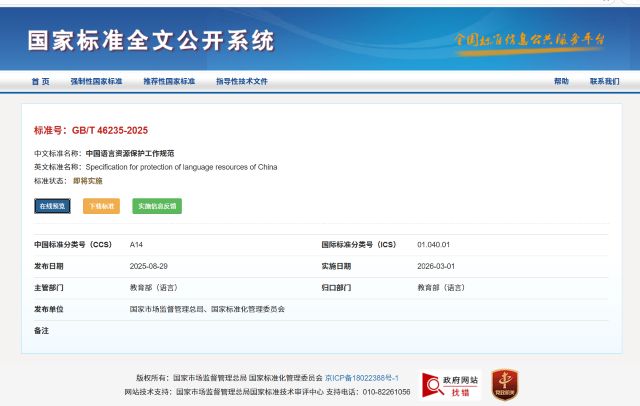Click the 政府网站找错 badge icon
This screenshot has width=640, height=406.
pos(450,384)
